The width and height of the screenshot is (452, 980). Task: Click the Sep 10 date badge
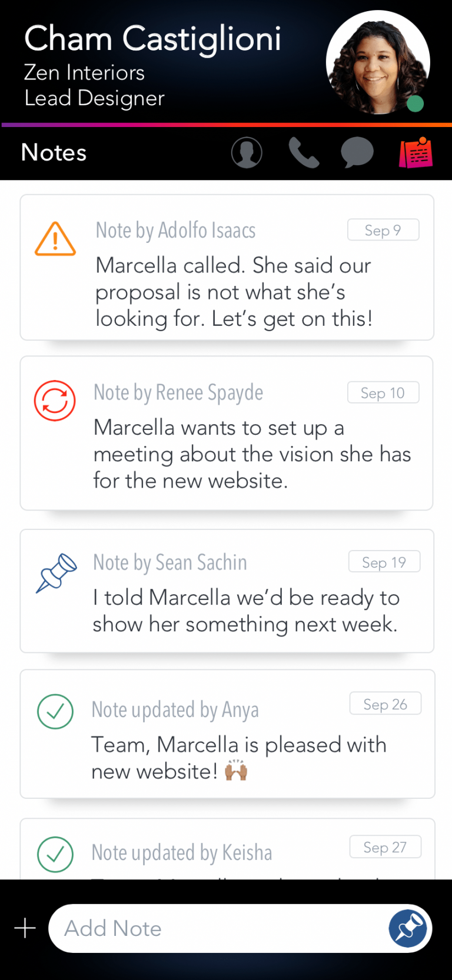pos(383,393)
